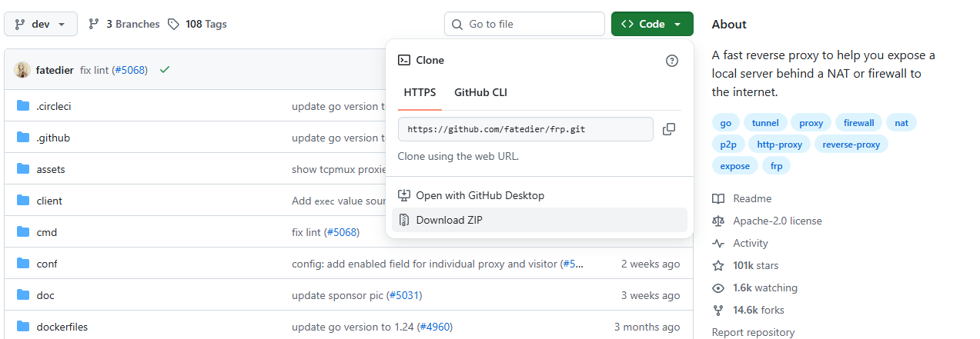Click the Open with GitHub Desktop icon
980x339 pixels.
click(x=404, y=195)
